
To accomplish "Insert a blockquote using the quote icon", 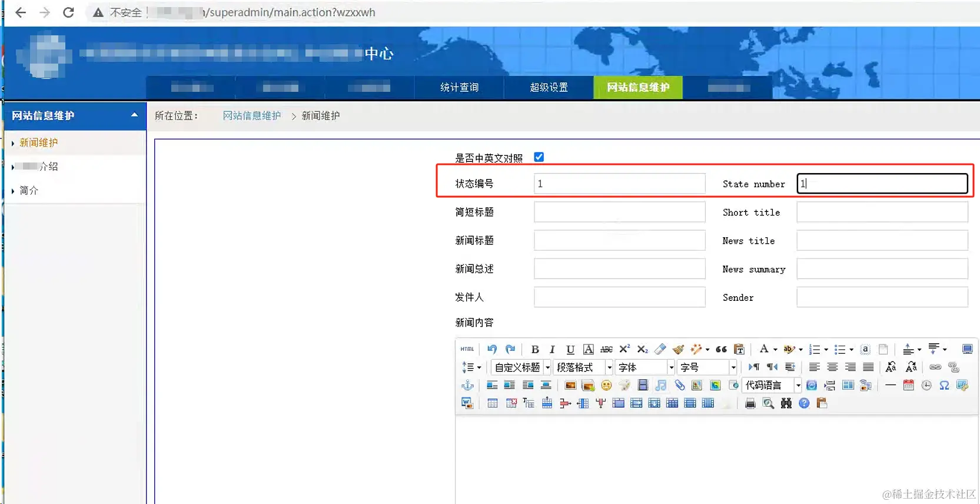I will pos(721,349).
